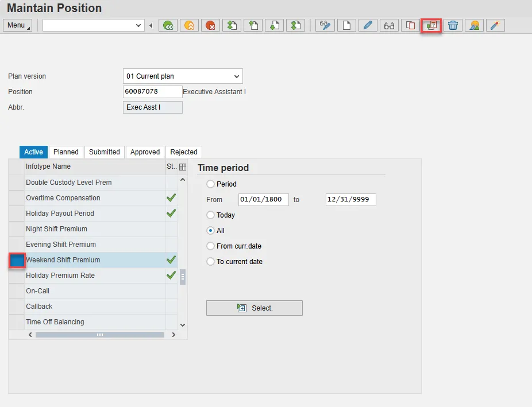
Task: Click the green Back arrow icon
Action: 168,25
